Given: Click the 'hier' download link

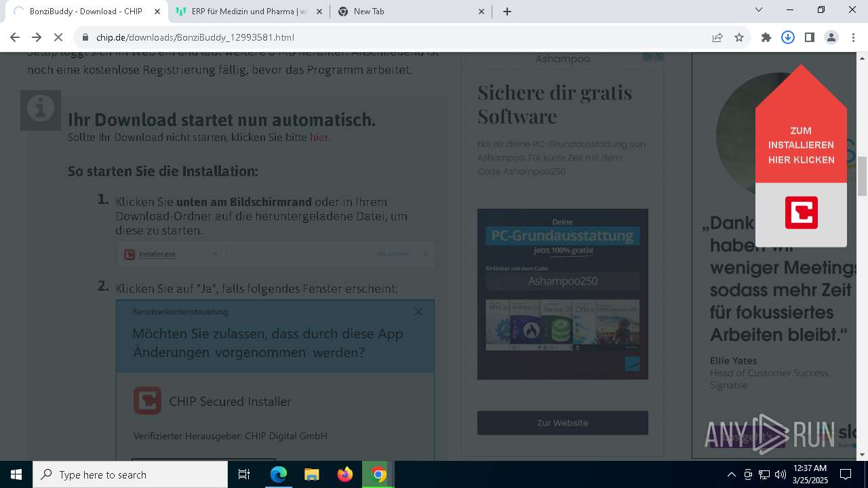Looking at the screenshot, I should point(319,137).
